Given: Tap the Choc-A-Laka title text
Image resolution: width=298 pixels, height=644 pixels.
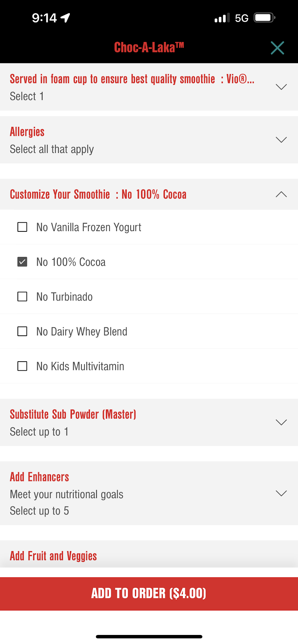Looking at the screenshot, I should coord(149,48).
